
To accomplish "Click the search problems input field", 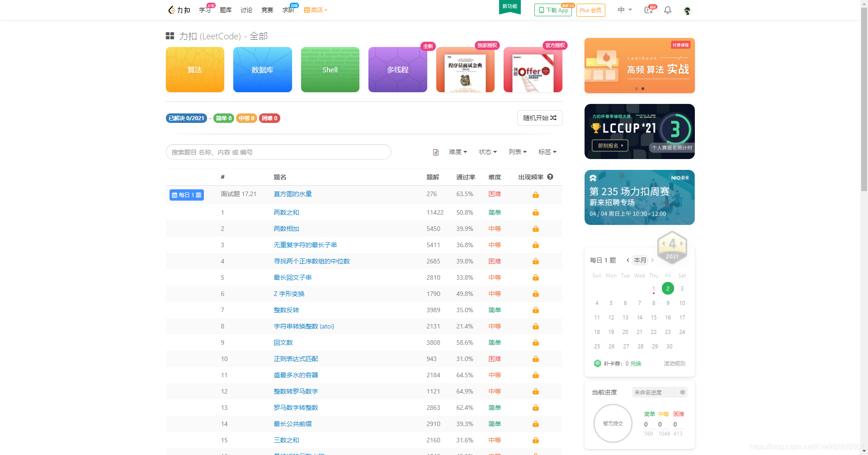I will [278, 152].
